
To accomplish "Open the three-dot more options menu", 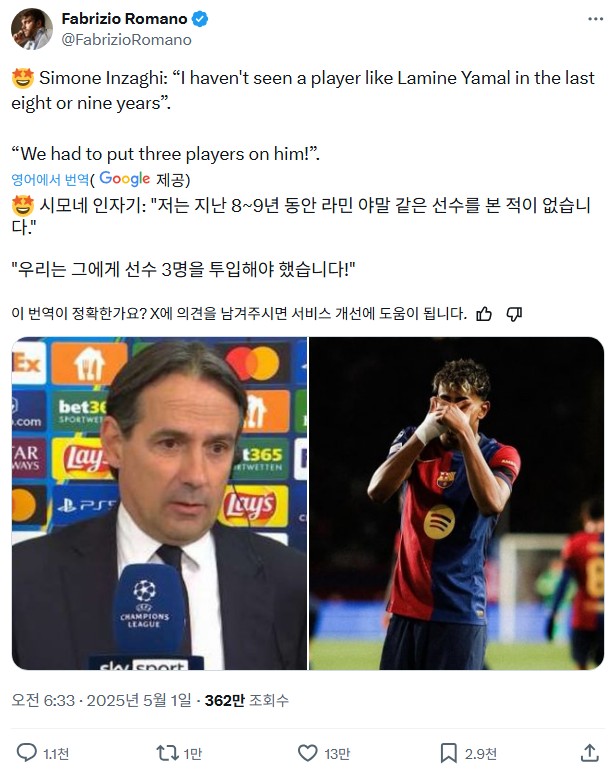I will 595,19.
